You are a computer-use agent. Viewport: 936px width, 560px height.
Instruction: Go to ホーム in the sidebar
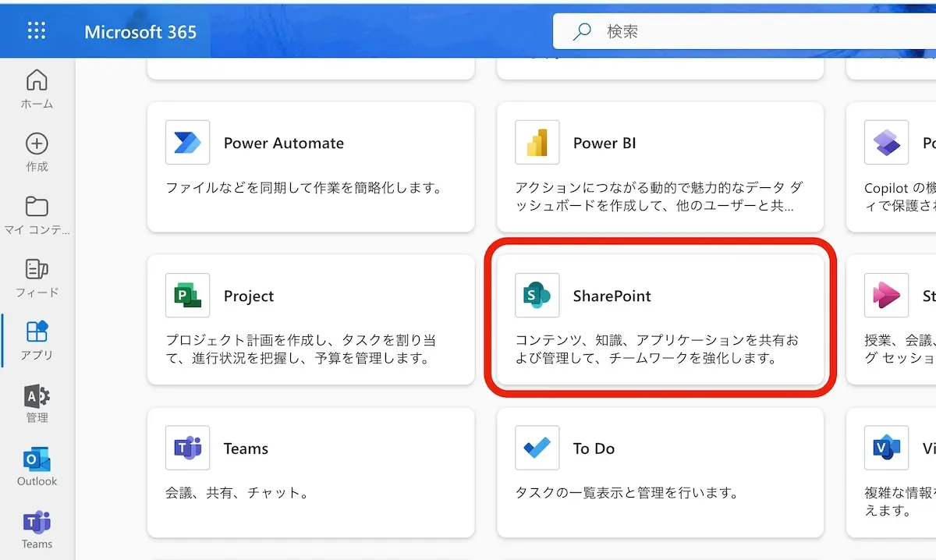(37, 89)
